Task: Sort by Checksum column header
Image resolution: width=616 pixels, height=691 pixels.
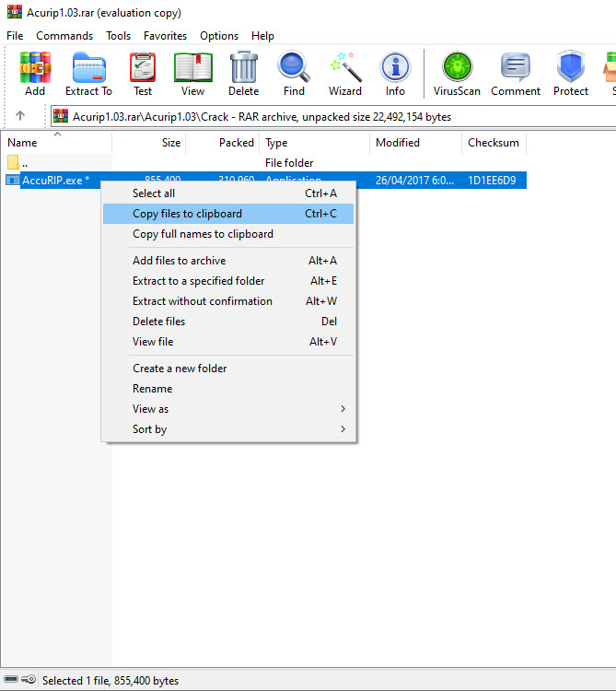Action: 494,142
